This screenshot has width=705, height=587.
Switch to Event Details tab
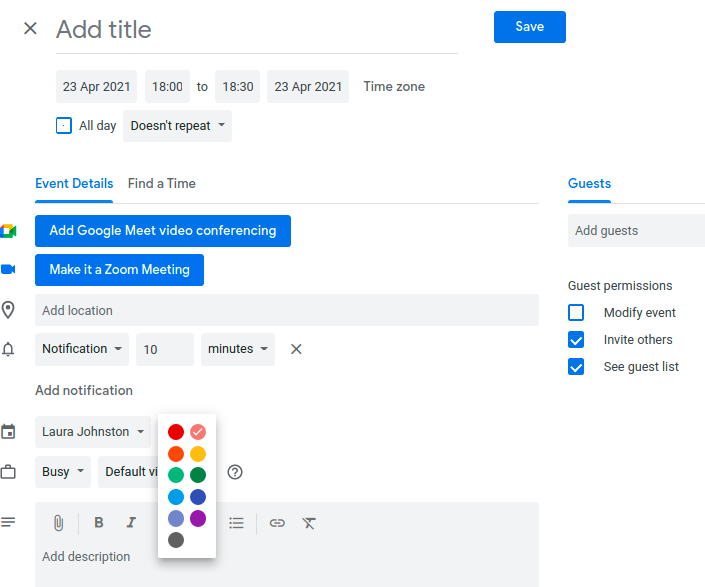(x=74, y=183)
